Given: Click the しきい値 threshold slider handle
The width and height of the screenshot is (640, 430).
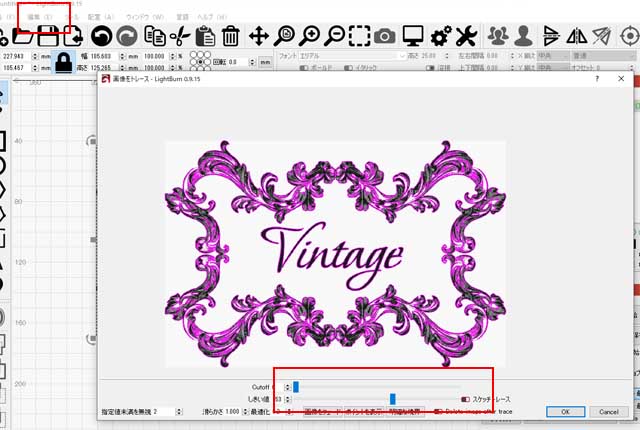Looking at the screenshot, I should click(393, 399).
